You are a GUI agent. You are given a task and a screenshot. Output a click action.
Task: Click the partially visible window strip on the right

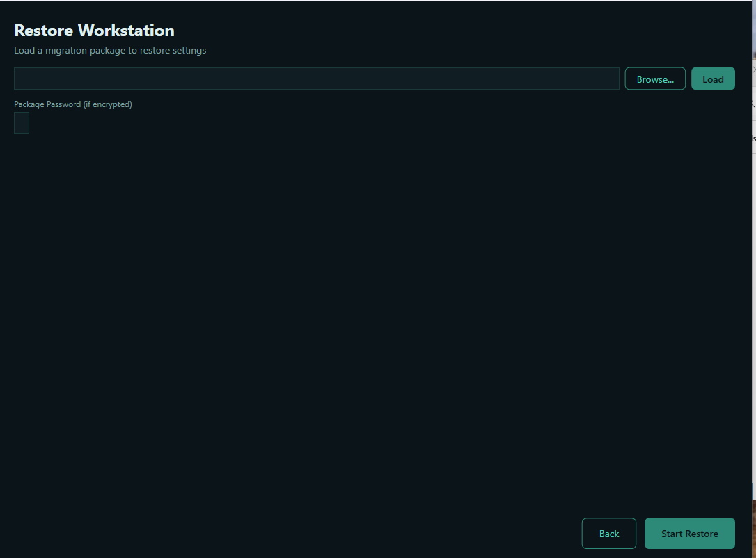[x=754, y=278]
